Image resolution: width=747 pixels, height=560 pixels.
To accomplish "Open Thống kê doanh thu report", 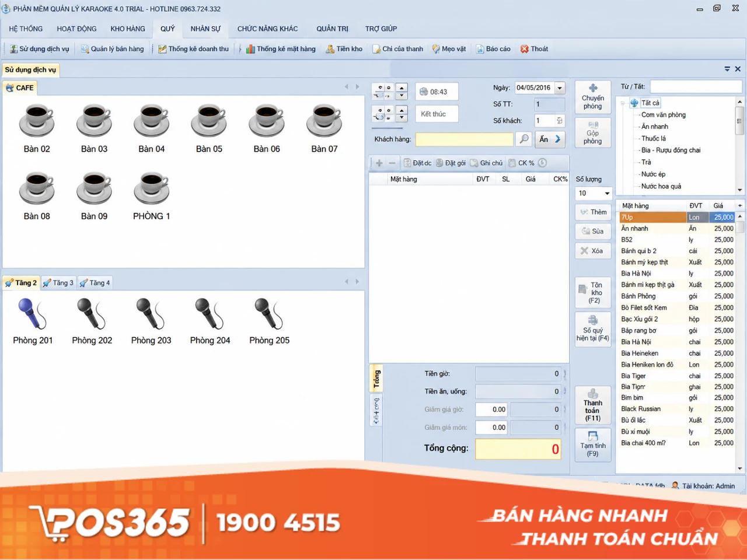I will [x=193, y=49].
